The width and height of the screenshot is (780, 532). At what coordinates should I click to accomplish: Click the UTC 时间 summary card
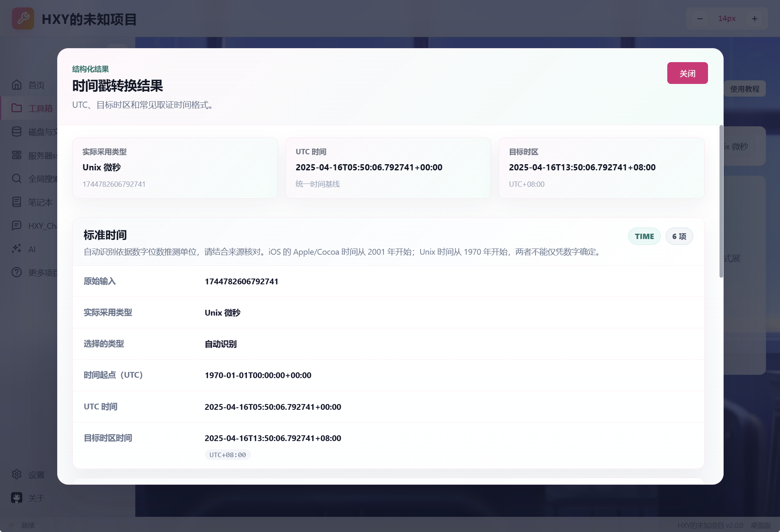[388, 168]
